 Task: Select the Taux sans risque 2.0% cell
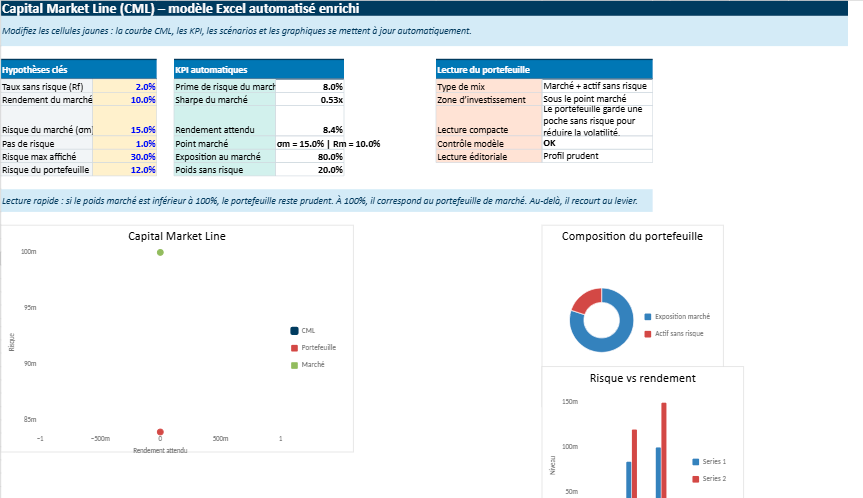pyautogui.click(x=125, y=87)
